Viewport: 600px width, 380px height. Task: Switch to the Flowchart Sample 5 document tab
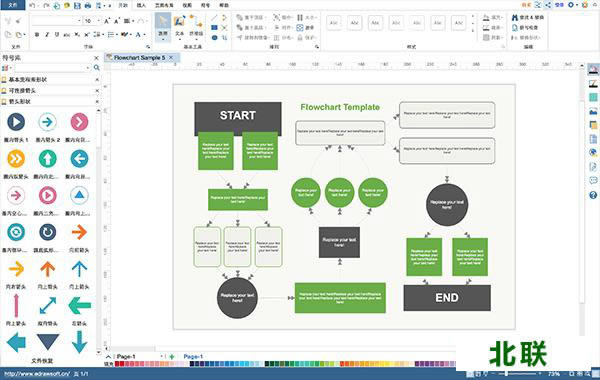coord(139,58)
